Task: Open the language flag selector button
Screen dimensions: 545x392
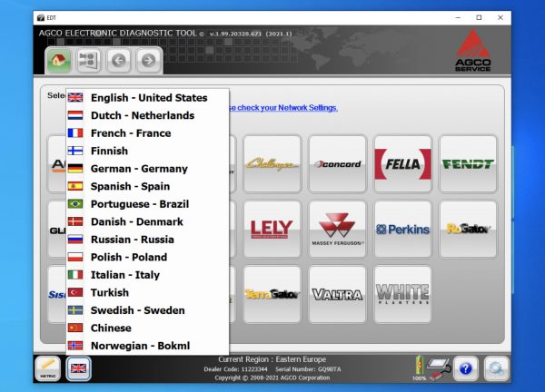Action: [78, 368]
